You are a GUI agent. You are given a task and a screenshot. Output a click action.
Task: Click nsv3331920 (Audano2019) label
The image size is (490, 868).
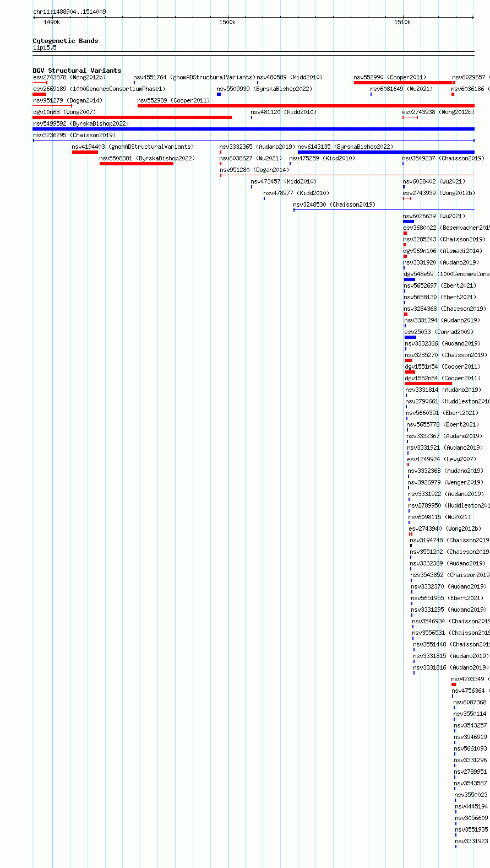pos(442,262)
